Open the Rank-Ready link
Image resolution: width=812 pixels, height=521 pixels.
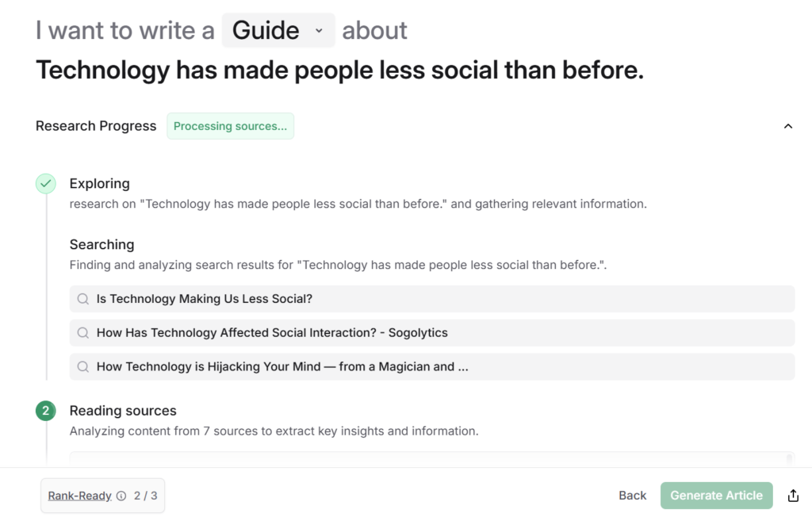[x=79, y=496]
